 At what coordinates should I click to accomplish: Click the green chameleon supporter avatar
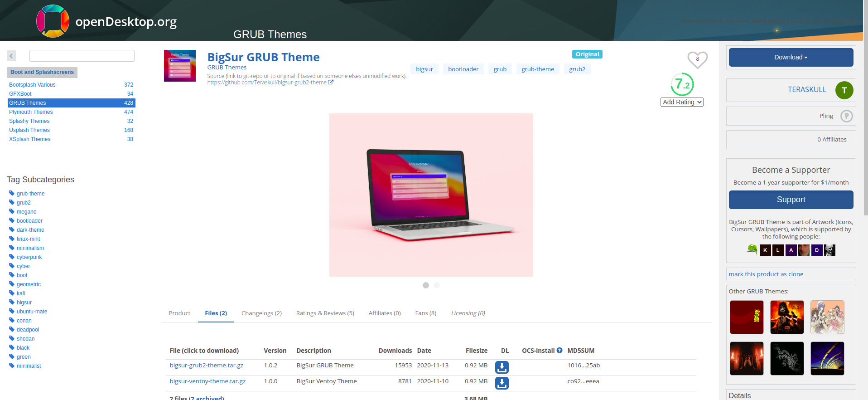tap(752, 250)
